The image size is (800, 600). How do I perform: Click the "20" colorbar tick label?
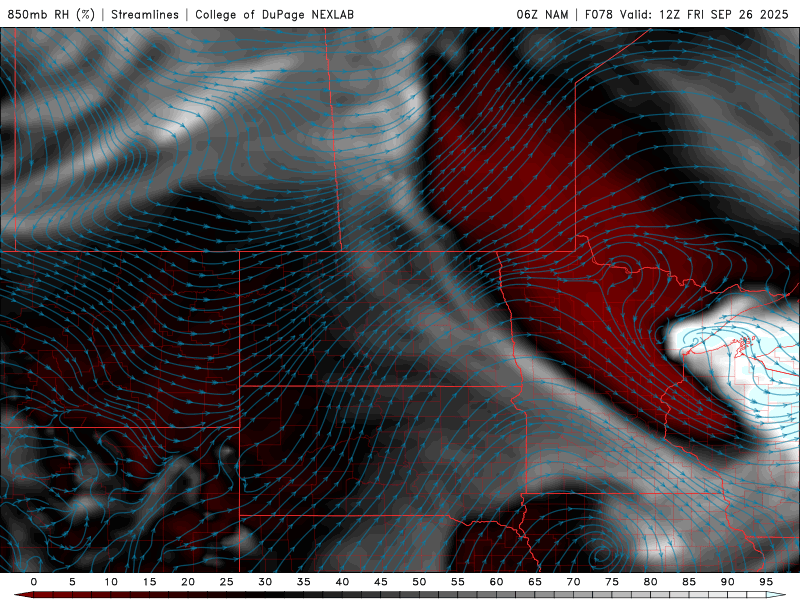188,582
